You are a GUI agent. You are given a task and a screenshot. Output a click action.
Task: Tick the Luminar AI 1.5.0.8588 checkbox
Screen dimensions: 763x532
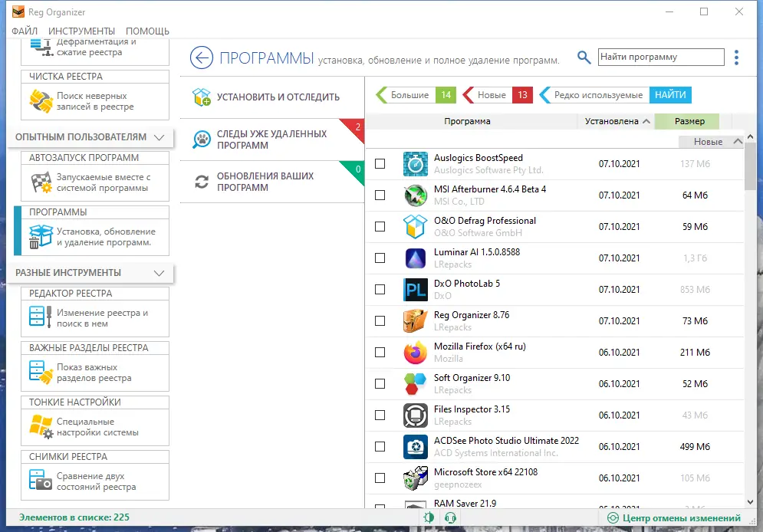click(x=380, y=258)
